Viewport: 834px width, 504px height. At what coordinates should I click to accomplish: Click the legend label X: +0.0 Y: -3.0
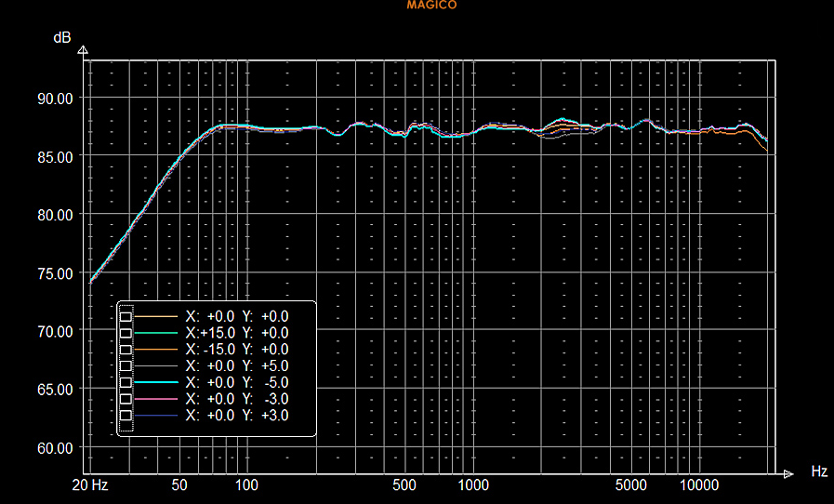[x=237, y=399]
